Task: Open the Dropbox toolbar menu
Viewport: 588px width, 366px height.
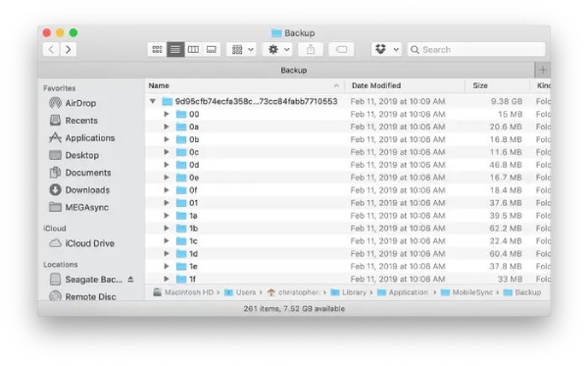Action: pos(387,49)
